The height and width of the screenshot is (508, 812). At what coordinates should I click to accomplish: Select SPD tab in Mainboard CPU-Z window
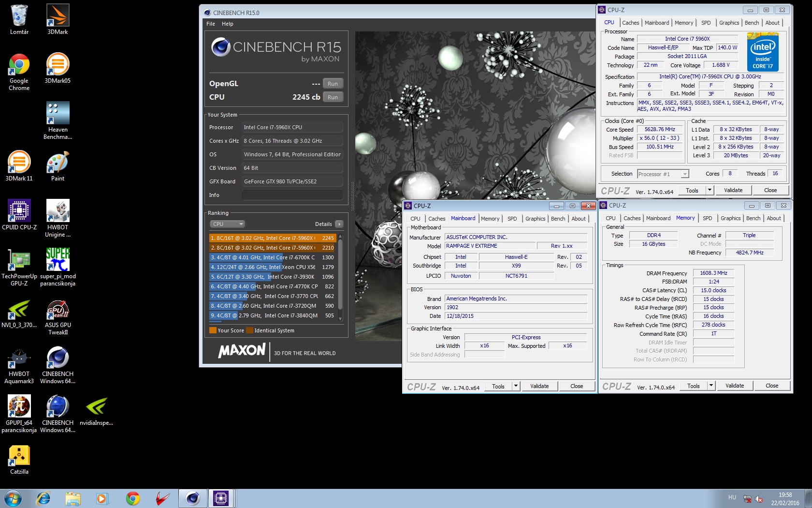(512, 219)
